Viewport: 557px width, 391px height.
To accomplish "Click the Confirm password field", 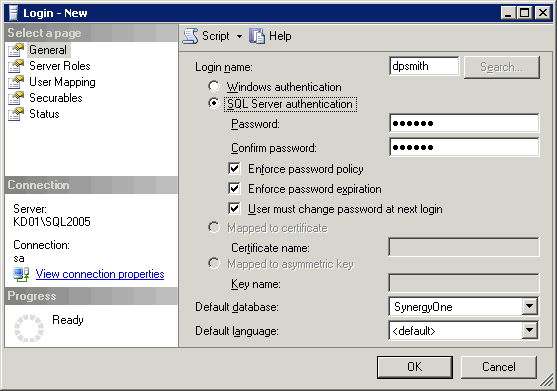I will (464, 147).
